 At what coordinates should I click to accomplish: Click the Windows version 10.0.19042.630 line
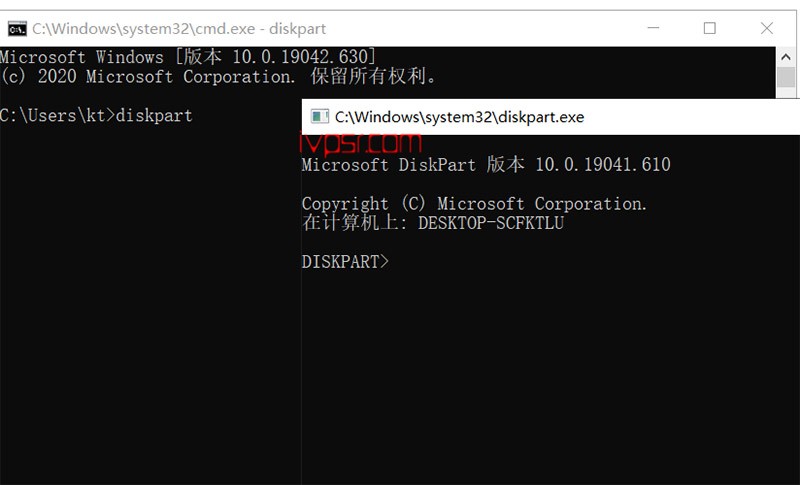pyautogui.click(x=188, y=57)
